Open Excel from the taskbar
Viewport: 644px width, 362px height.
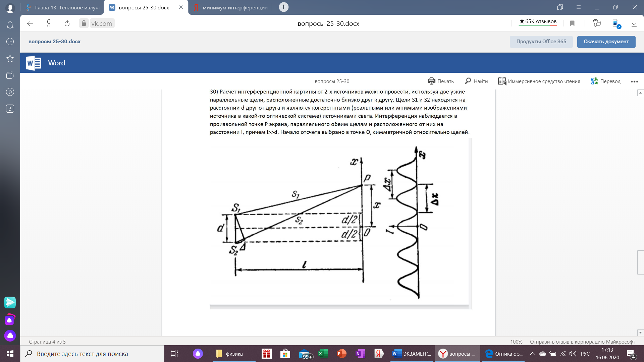tap(323, 354)
